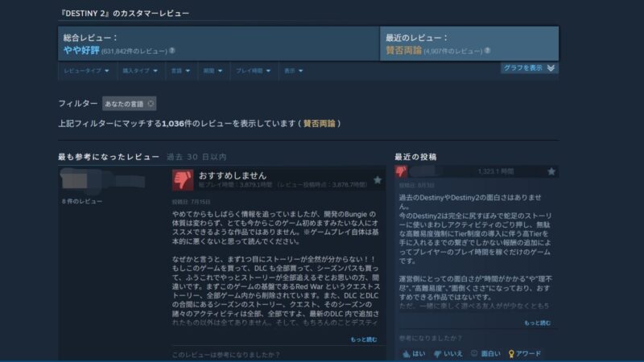This screenshot has height=362, width=644.
Task: Open the 購入タイプ filter dropdown
Action: pos(140,71)
